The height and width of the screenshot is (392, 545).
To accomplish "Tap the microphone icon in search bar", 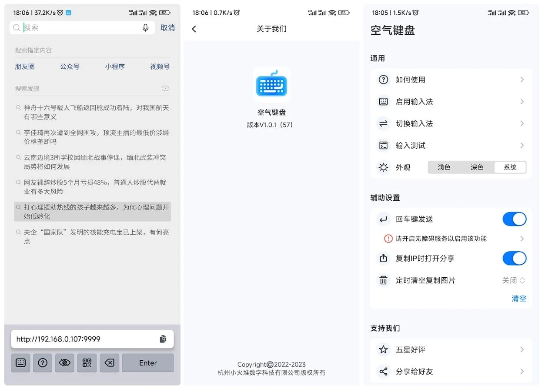I will coord(146,28).
